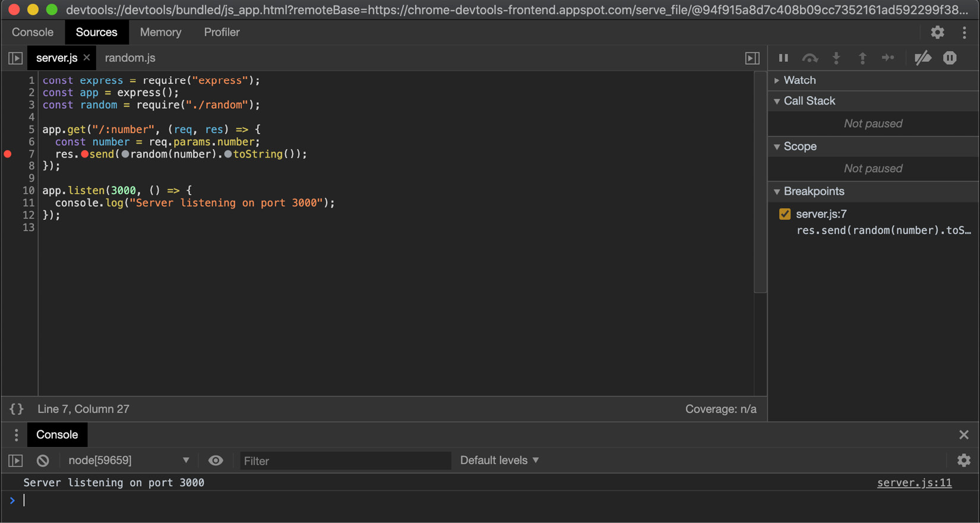
Task: Toggle inline breakpoint before send
Action: 85,154
